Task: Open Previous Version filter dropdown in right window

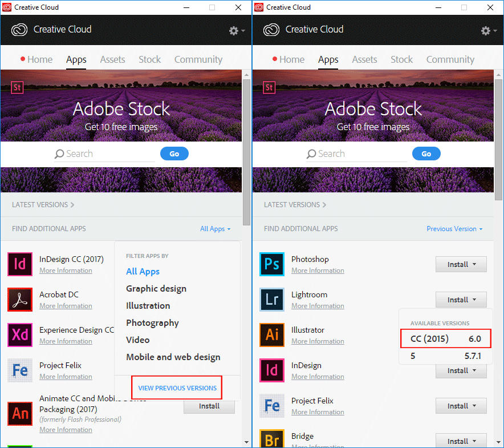Action: (x=454, y=229)
